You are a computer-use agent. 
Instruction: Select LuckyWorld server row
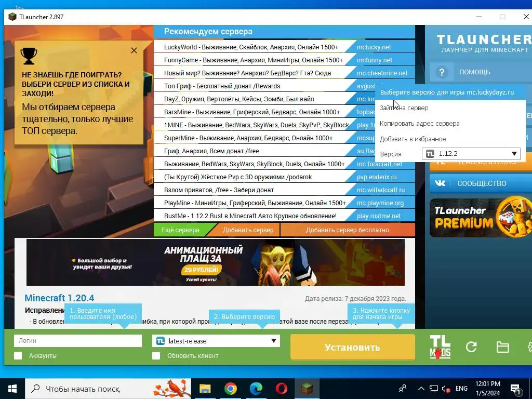[x=251, y=47]
